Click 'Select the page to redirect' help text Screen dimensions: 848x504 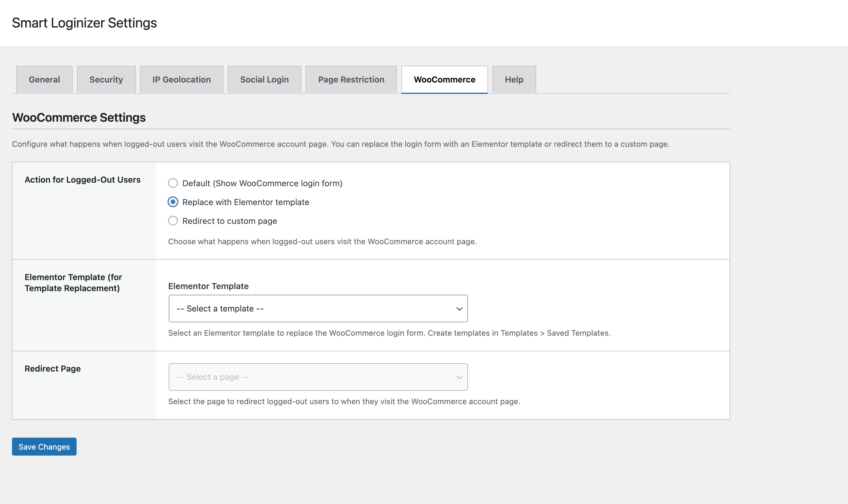click(344, 401)
